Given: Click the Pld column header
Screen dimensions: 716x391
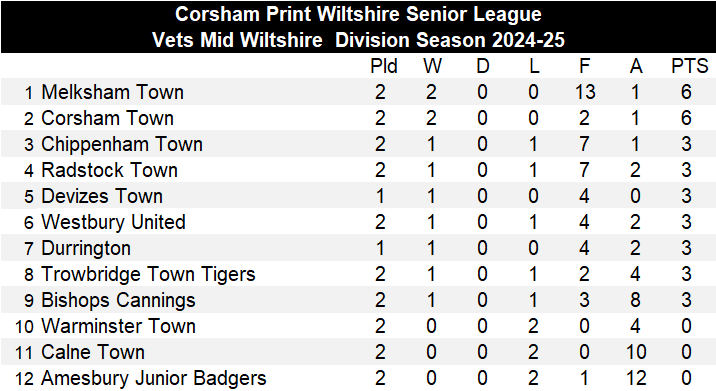Looking at the screenshot, I should [384, 66].
